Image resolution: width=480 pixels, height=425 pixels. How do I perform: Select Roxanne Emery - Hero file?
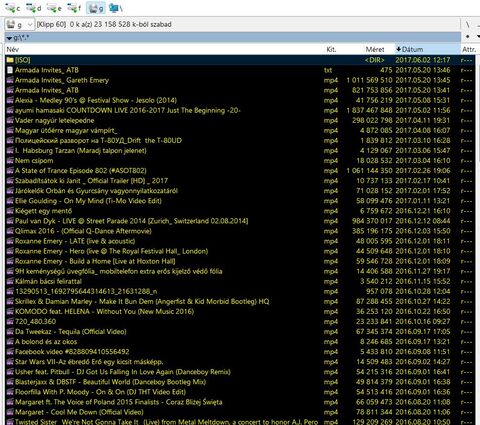click(x=111, y=251)
